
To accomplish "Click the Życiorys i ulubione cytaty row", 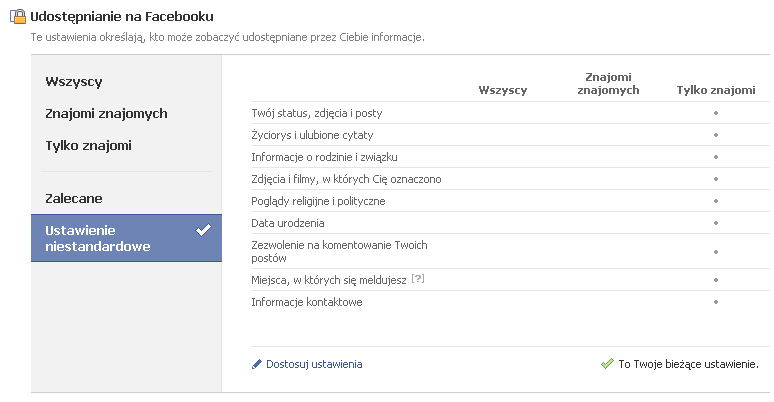I will tap(312, 135).
